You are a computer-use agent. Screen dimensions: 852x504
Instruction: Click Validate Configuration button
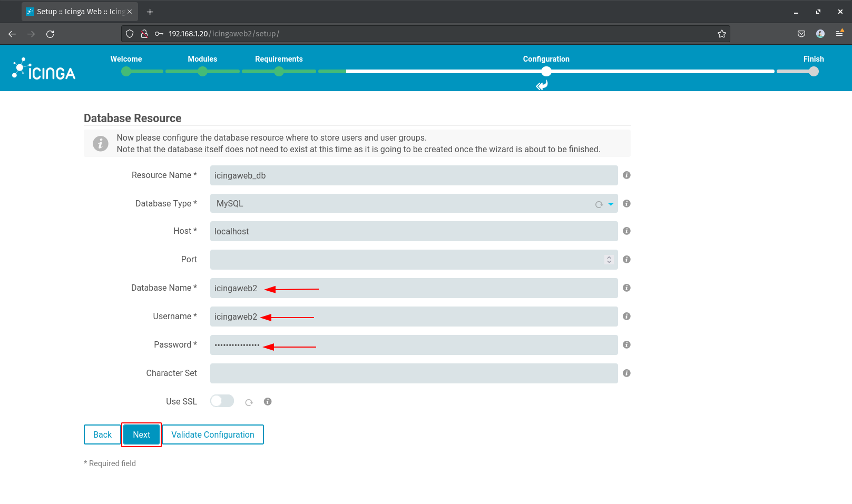coord(213,434)
